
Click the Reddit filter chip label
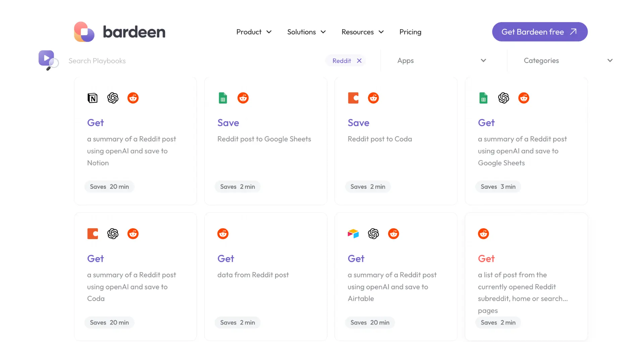pos(341,61)
